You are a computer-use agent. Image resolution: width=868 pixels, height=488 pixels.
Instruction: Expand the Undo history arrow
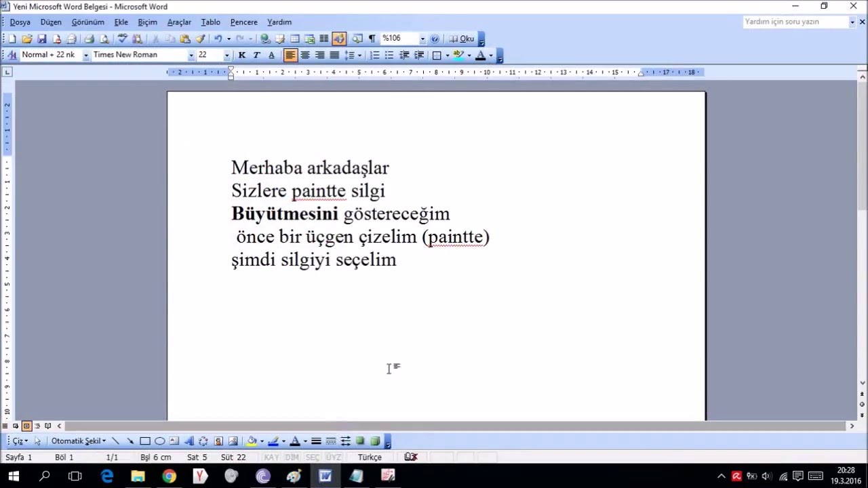229,39
